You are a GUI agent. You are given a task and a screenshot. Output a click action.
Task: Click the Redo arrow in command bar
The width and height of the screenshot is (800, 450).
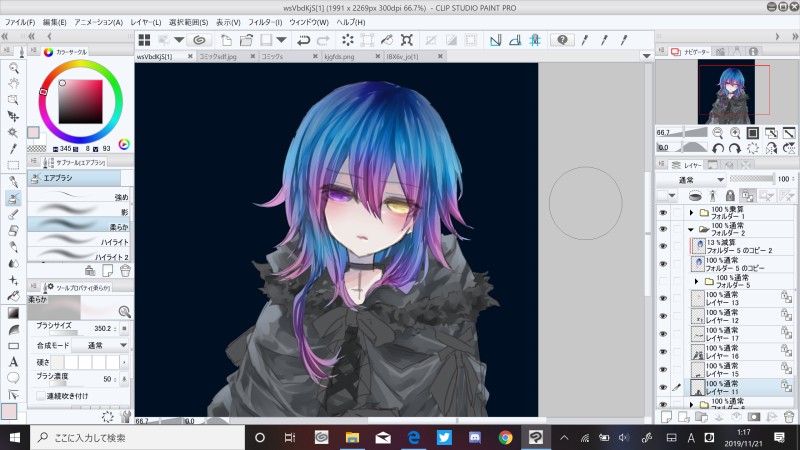323,40
